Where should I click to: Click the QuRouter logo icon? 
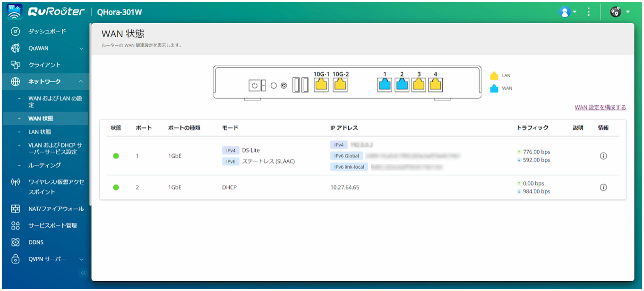pos(15,12)
